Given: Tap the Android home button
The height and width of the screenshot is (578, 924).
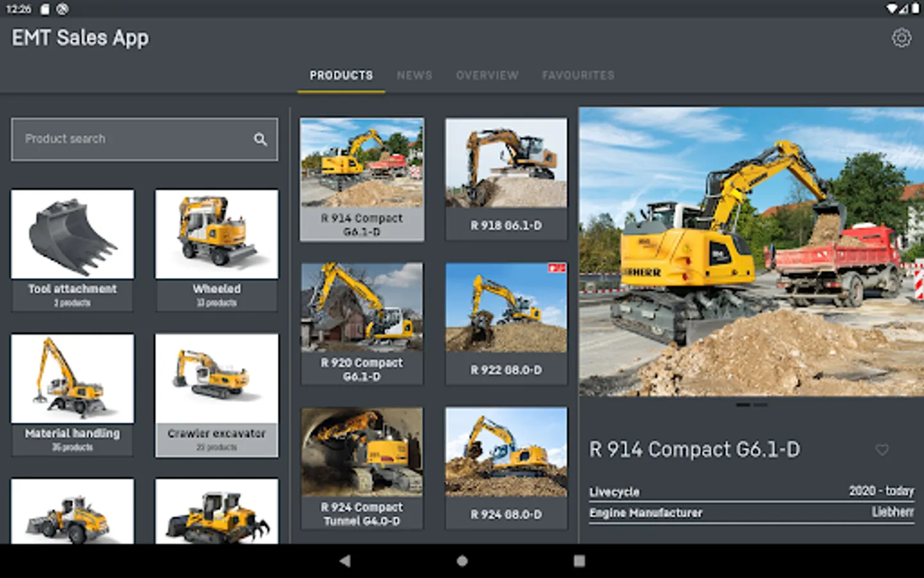Looking at the screenshot, I should [x=462, y=561].
